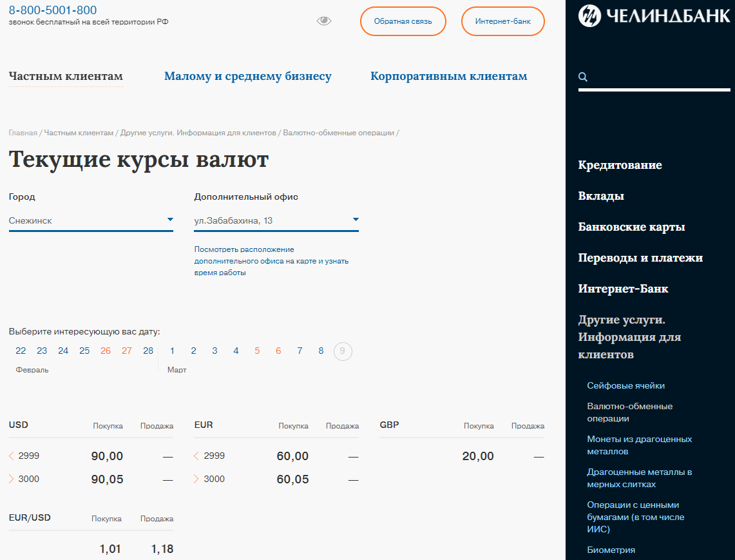Toggle the accessibility eye icon
This screenshot has width=735, height=560.
pos(324,21)
